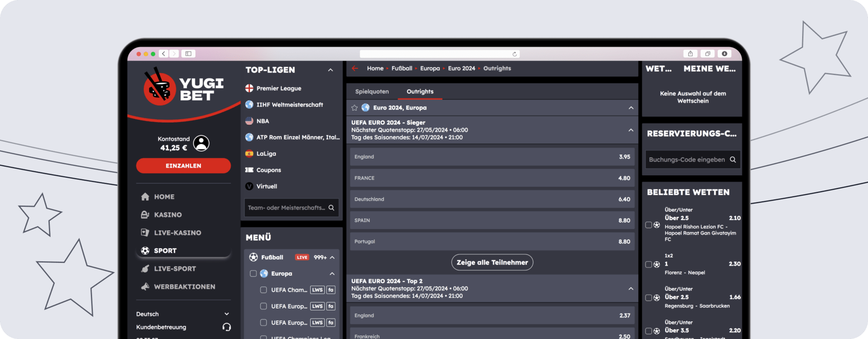The image size is (868, 339).
Task: Click the browser back navigation arrow
Action: click(163, 54)
